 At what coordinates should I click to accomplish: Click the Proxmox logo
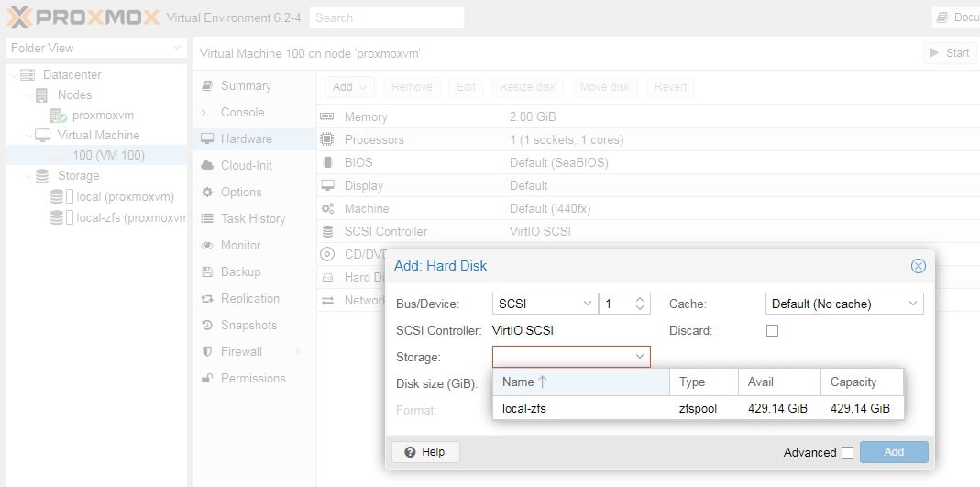tap(83, 17)
